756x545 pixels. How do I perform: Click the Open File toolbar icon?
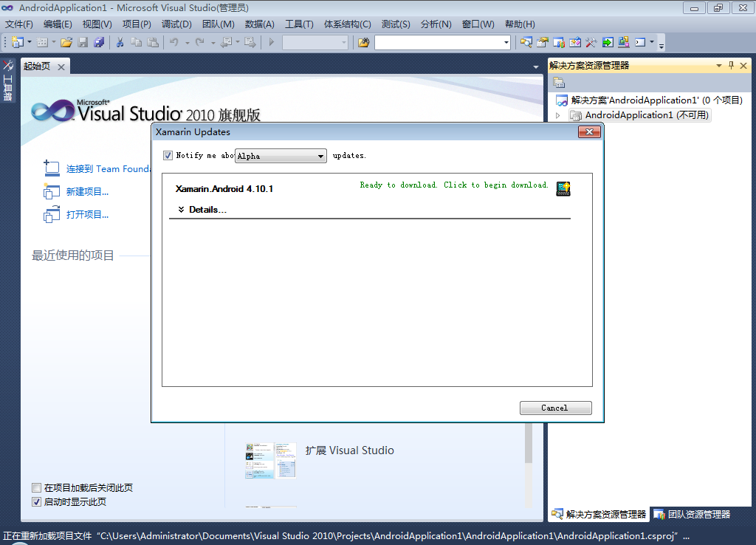(x=66, y=42)
